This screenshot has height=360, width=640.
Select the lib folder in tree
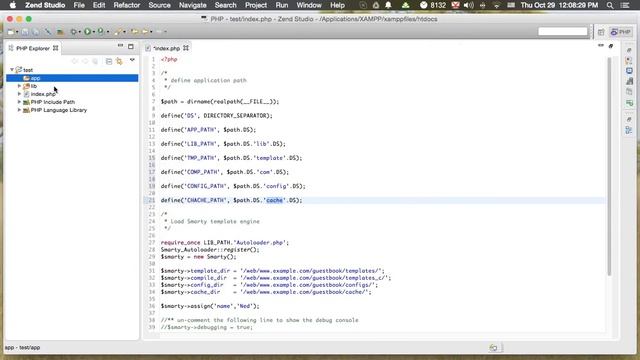coord(33,86)
